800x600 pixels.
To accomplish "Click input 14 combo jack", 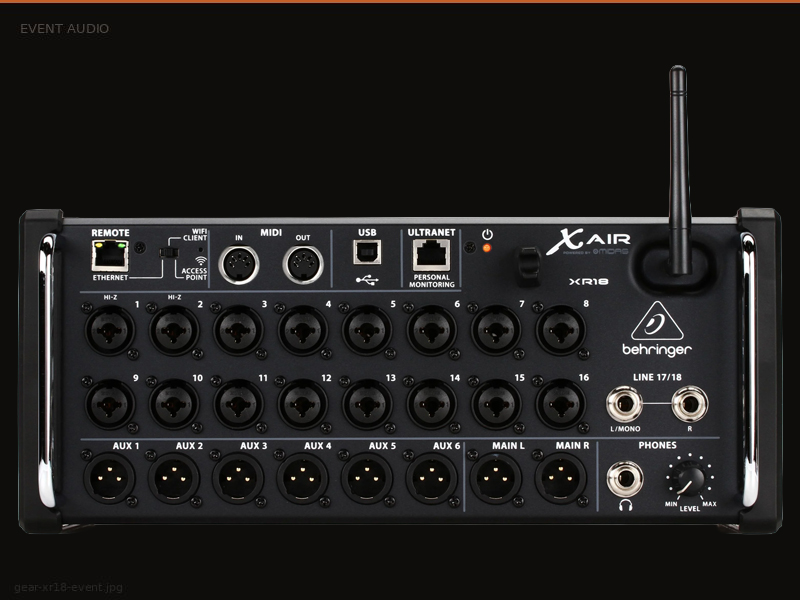I will pyautogui.click(x=432, y=404).
